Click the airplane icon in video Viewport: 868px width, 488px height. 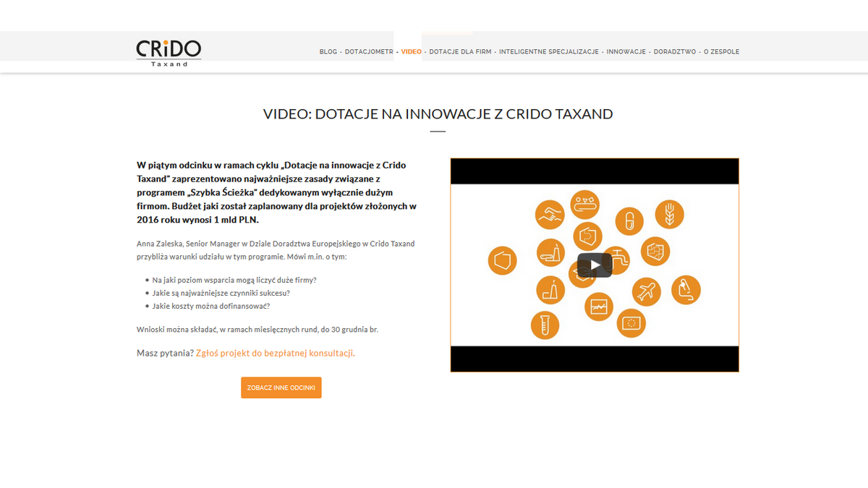[646, 292]
